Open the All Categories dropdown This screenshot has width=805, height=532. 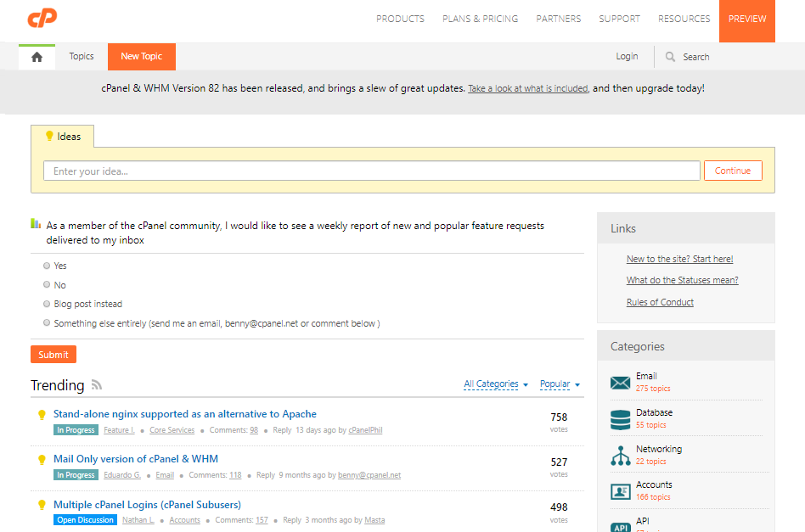click(x=495, y=384)
